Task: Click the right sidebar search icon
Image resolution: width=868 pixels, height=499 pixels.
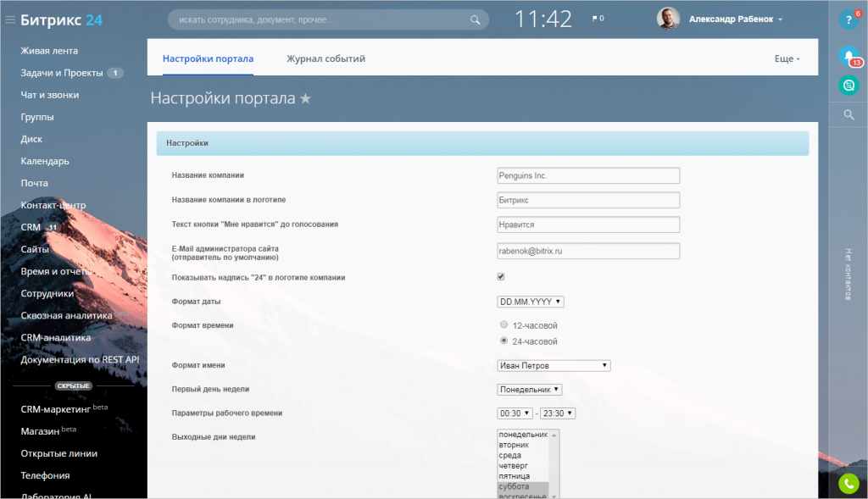Action: (x=849, y=114)
